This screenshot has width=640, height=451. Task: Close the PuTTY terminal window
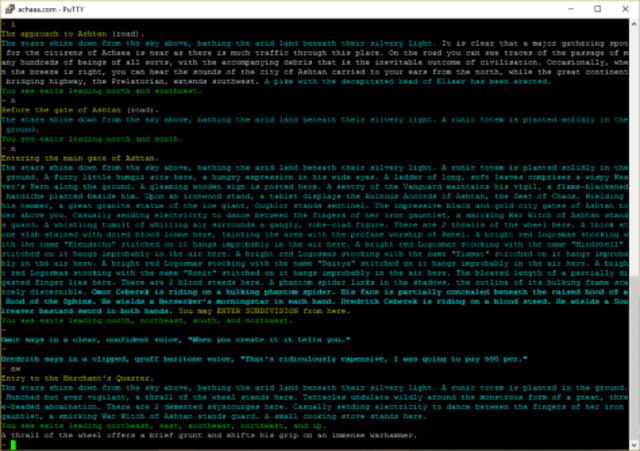tap(625, 9)
